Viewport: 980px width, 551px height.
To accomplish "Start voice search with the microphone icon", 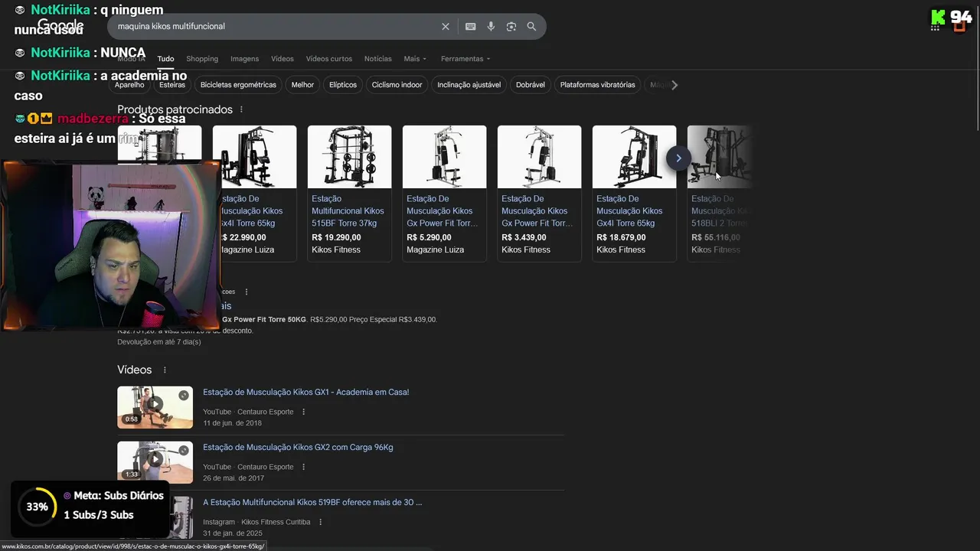I will click(491, 26).
